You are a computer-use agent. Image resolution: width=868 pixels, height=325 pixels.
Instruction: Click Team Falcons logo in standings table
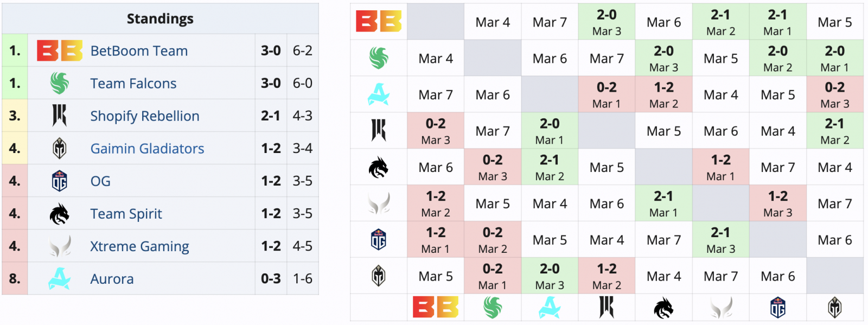click(x=60, y=83)
